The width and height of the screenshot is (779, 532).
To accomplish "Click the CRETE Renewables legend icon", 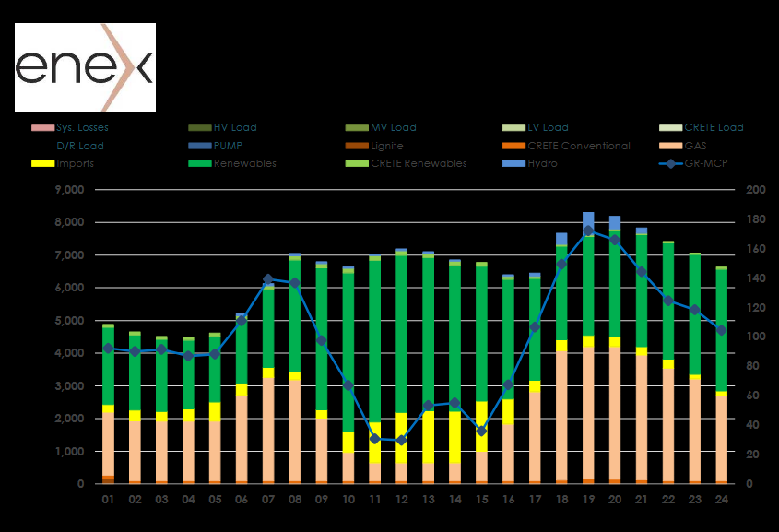I will (356, 164).
